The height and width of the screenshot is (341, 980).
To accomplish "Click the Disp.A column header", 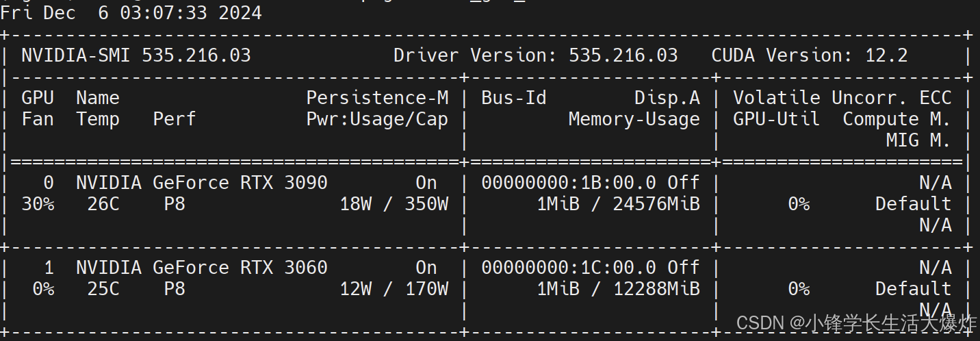I will 667,98.
